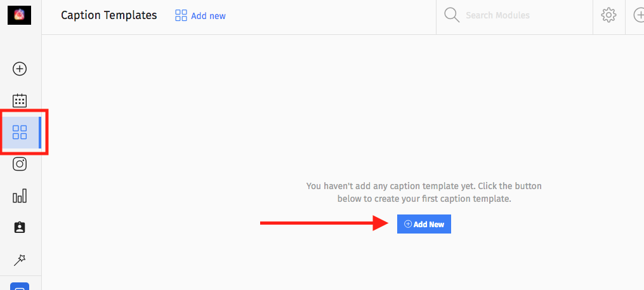Click the Caption Templates page heading
This screenshot has height=290, width=644.
coord(109,15)
